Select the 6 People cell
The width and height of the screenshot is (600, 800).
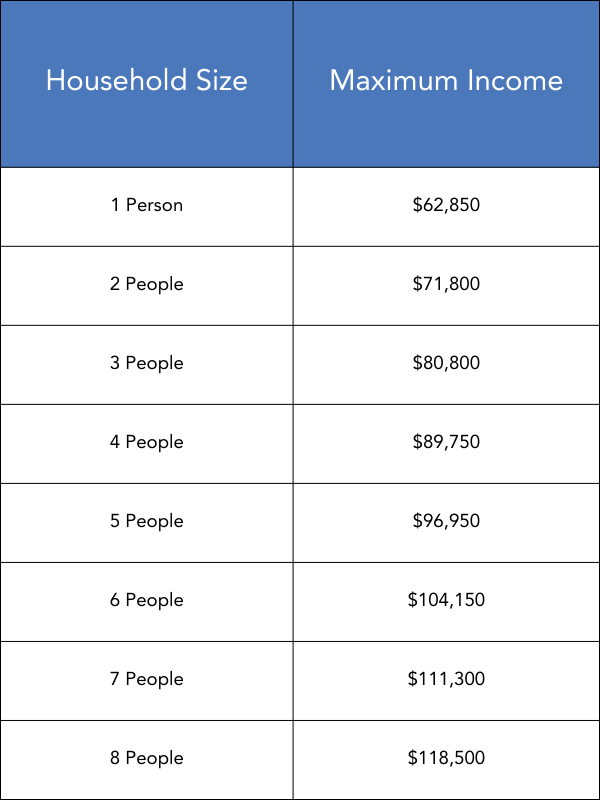146,602
